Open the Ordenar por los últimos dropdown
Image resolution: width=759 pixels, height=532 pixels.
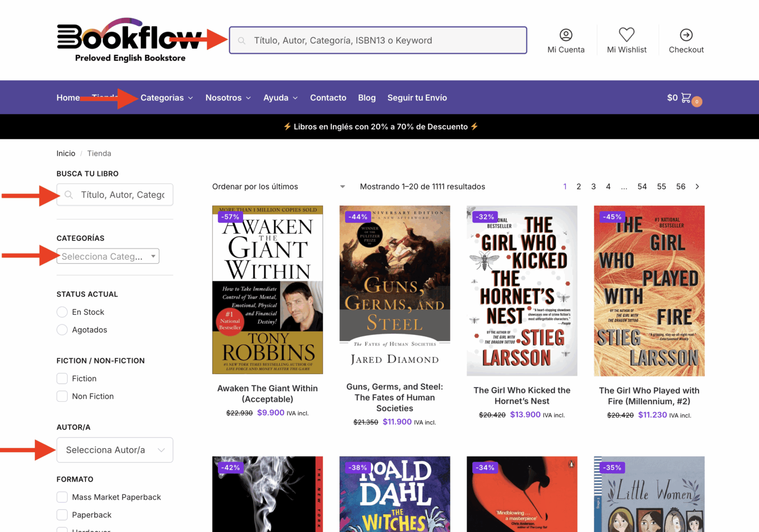tap(278, 187)
